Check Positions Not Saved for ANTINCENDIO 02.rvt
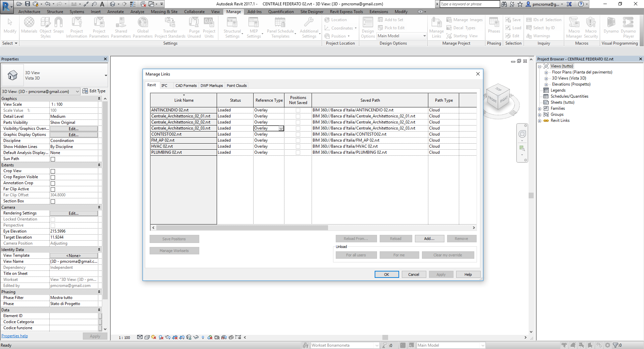The width and height of the screenshot is (644, 349). 298,110
